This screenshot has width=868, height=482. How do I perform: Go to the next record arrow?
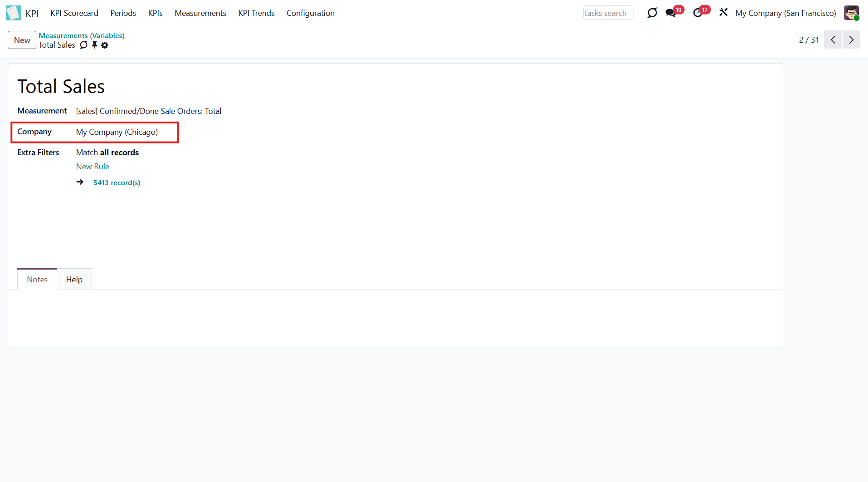click(x=851, y=40)
